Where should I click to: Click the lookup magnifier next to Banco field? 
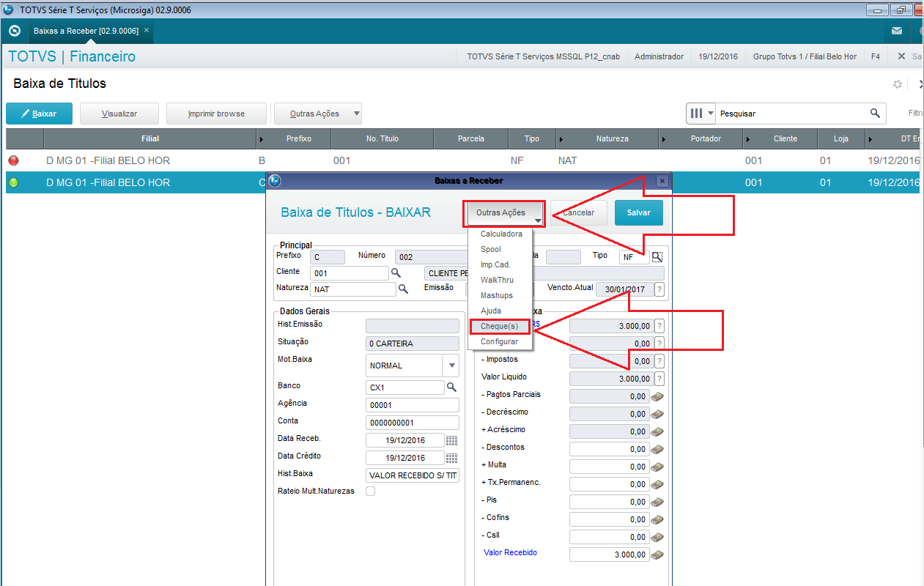(452, 387)
